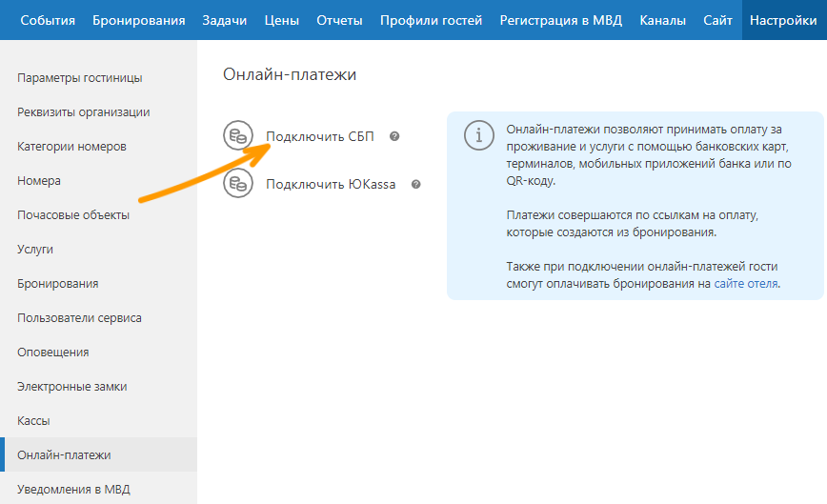Viewport: 827px width, 504px height.
Task: Open the help question mark next to Подключить СБП
Action: click(394, 136)
